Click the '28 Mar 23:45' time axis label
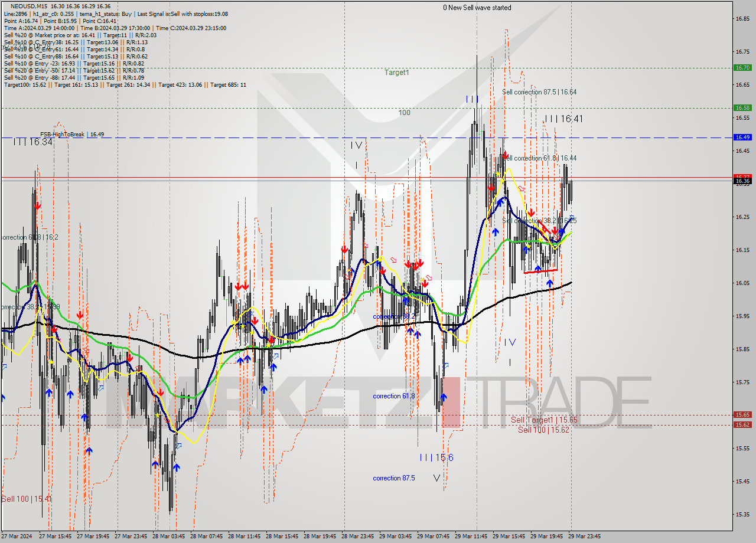 coord(358,537)
